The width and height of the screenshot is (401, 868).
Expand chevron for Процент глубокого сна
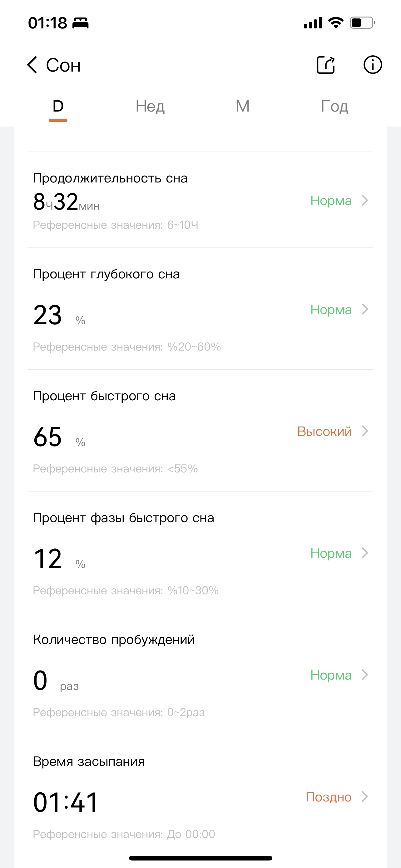click(365, 309)
